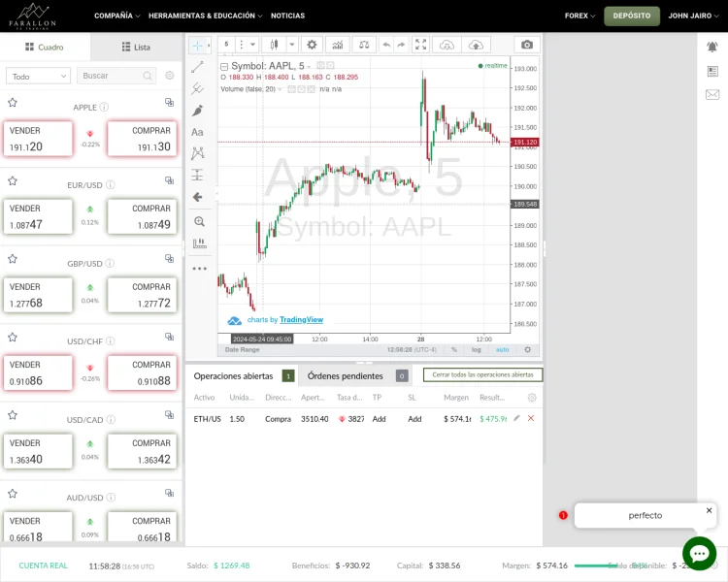The width and height of the screenshot is (728, 582).
Task: Edit the ETH/US open position
Action: (516, 418)
